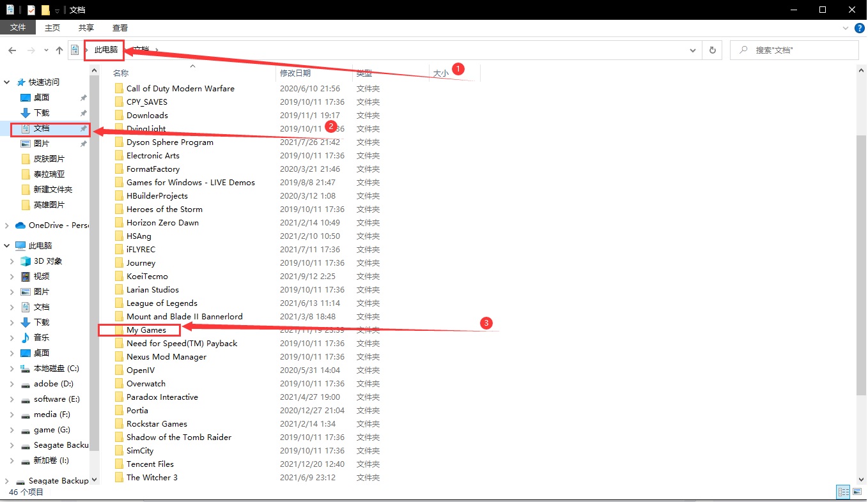This screenshot has width=868, height=502.
Task: Select the 音乐 music library in sidebar
Action: coord(41,338)
